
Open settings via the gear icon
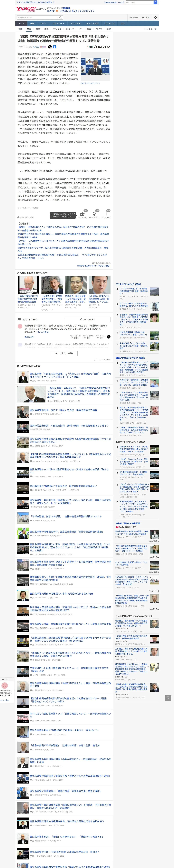[155, 18]
